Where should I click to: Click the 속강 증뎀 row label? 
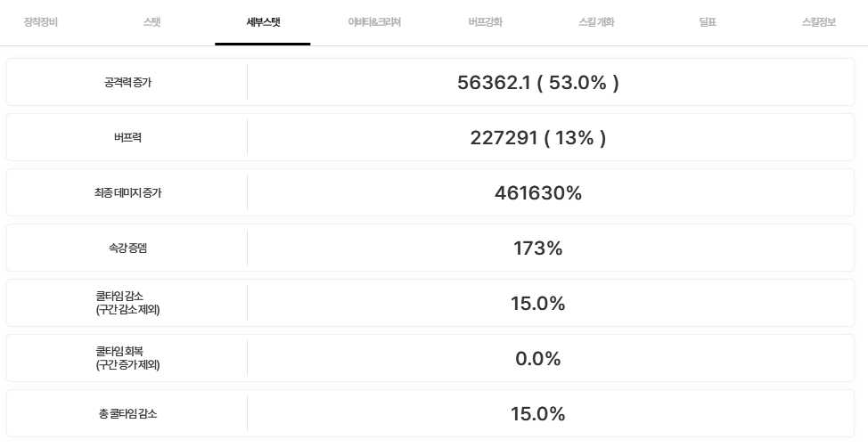coord(127,248)
